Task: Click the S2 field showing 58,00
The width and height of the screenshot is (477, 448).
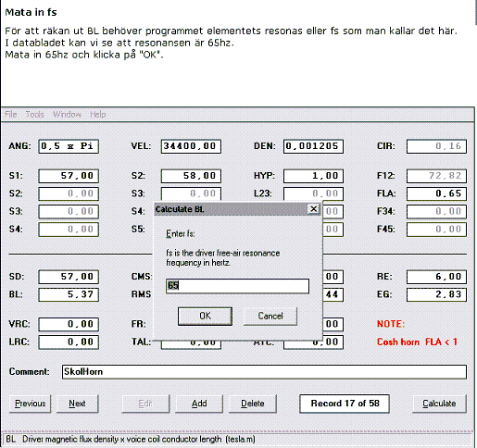Action: [x=191, y=176]
